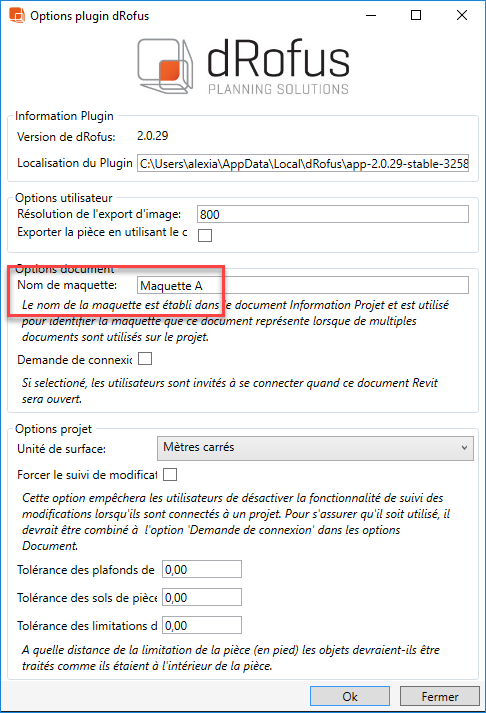Tick the 'Demande de connexion' checkbox

coord(145,359)
